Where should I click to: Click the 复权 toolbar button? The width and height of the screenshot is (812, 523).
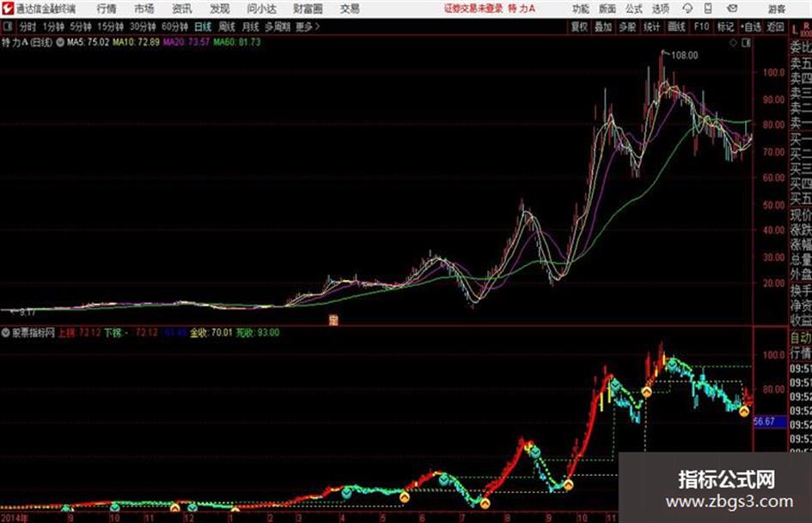click(579, 27)
